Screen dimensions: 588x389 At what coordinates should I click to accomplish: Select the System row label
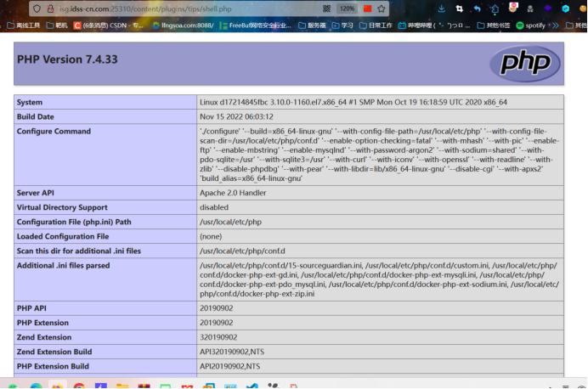(x=29, y=102)
